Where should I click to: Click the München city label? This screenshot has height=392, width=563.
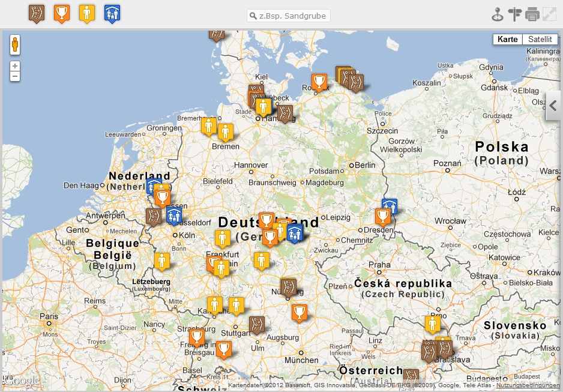click(x=301, y=360)
